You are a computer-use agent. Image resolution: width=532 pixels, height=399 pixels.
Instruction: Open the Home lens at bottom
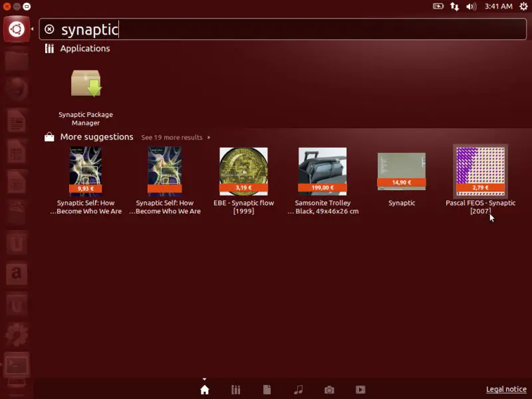coord(205,390)
